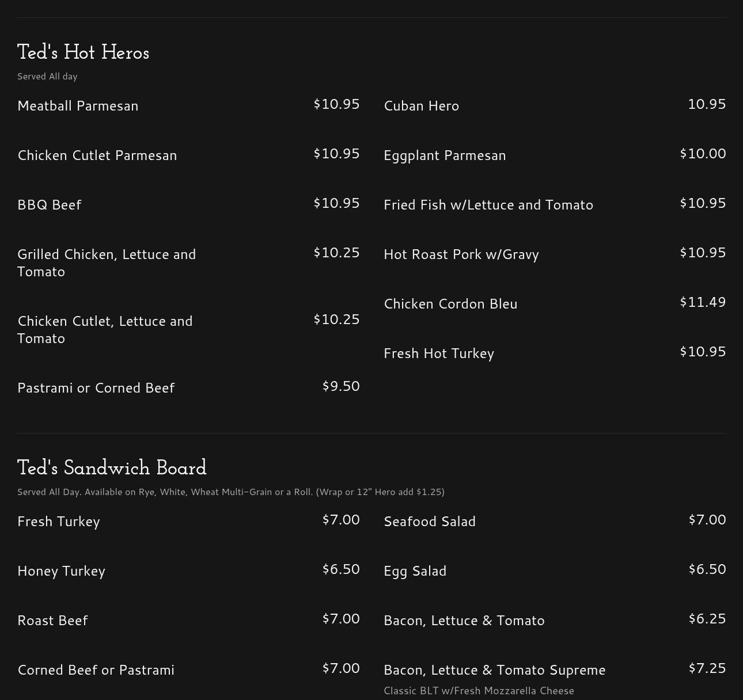Select the "Hot Roast Pork w/Gravy" item
Image resolution: width=743 pixels, height=700 pixels.
pos(461,254)
